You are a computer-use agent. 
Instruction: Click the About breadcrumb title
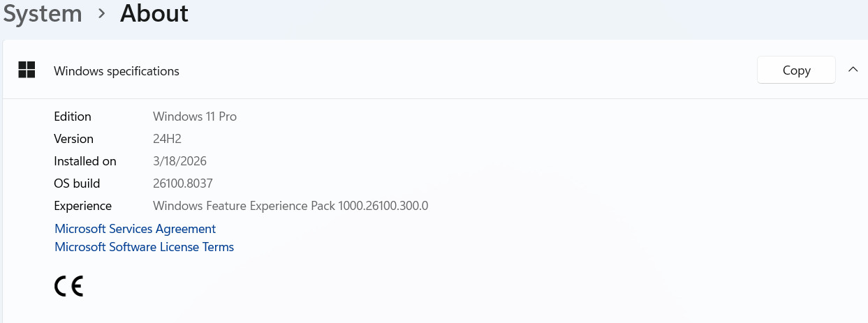pyautogui.click(x=154, y=13)
